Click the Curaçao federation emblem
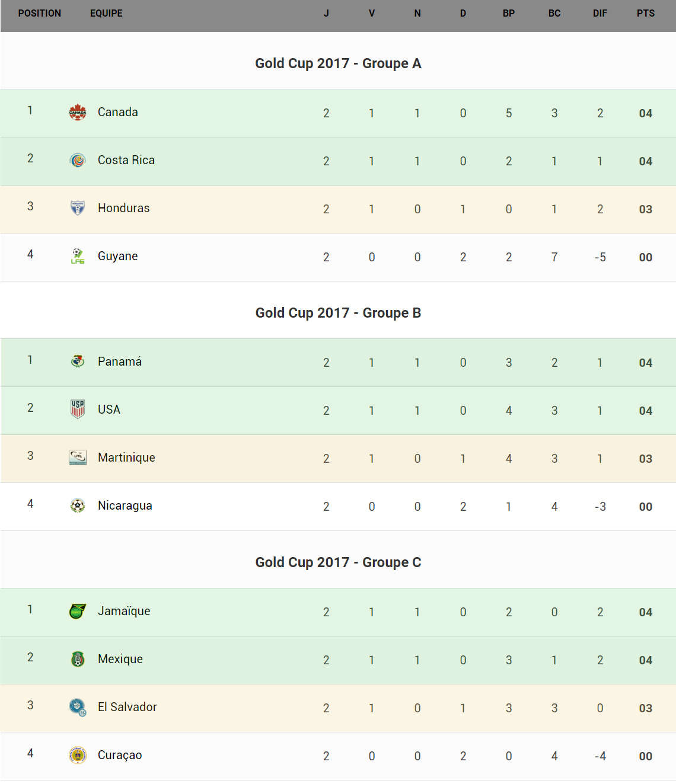The image size is (676, 784). coord(78,755)
